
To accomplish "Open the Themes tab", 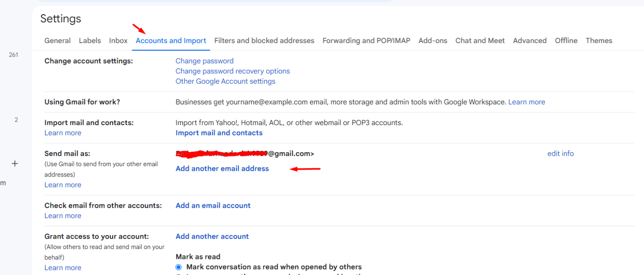I will pyautogui.click(x=599, y=40).
